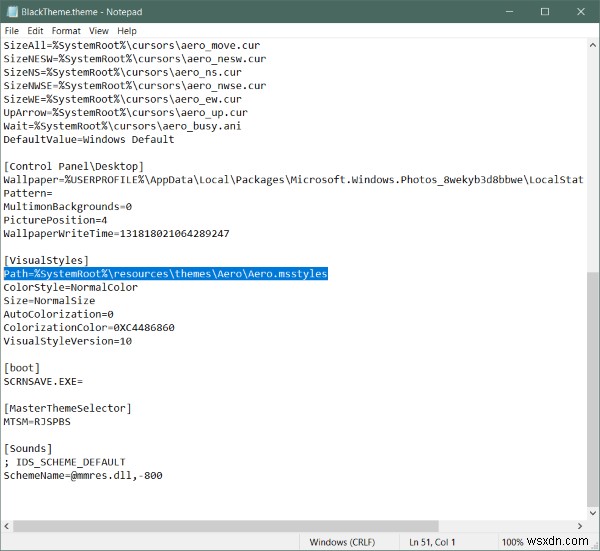Click the SCRNSAVE.EXE= line
The height and width of the screenshot is (551, 600).
43,381
